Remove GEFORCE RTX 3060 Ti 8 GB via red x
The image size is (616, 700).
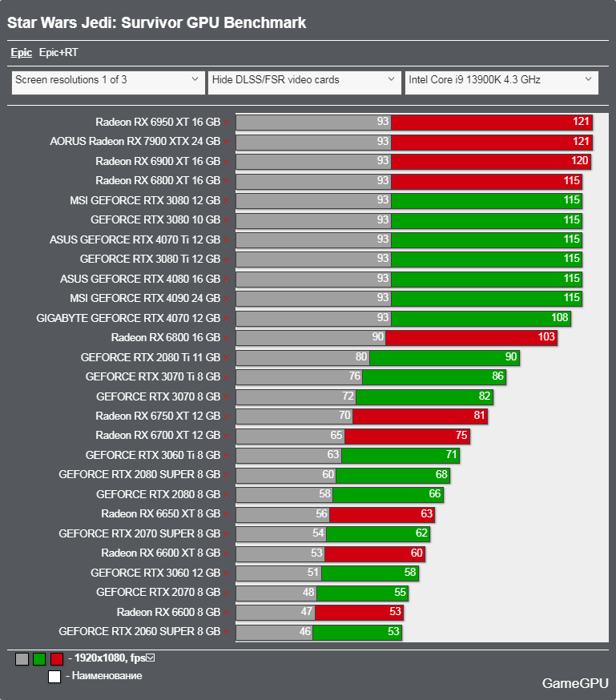[x=227, y=457]
